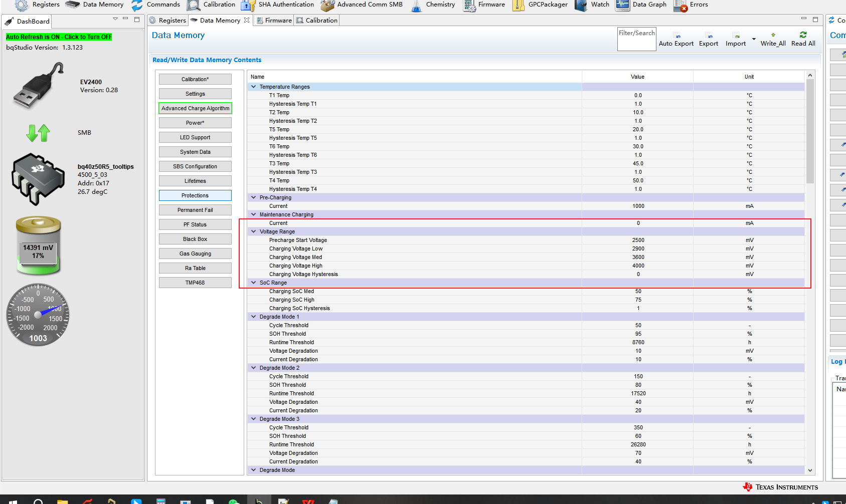Open the Data Graph tool

pos(641,5)
